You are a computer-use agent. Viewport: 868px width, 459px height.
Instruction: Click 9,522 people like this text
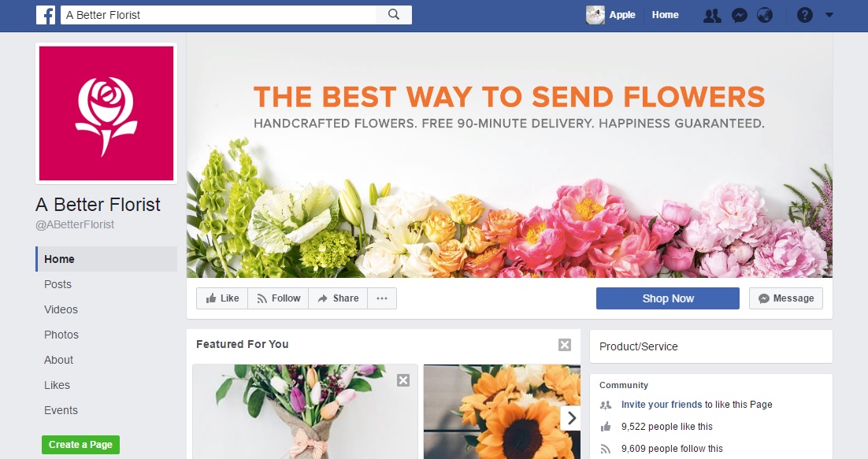coord(666,427)
